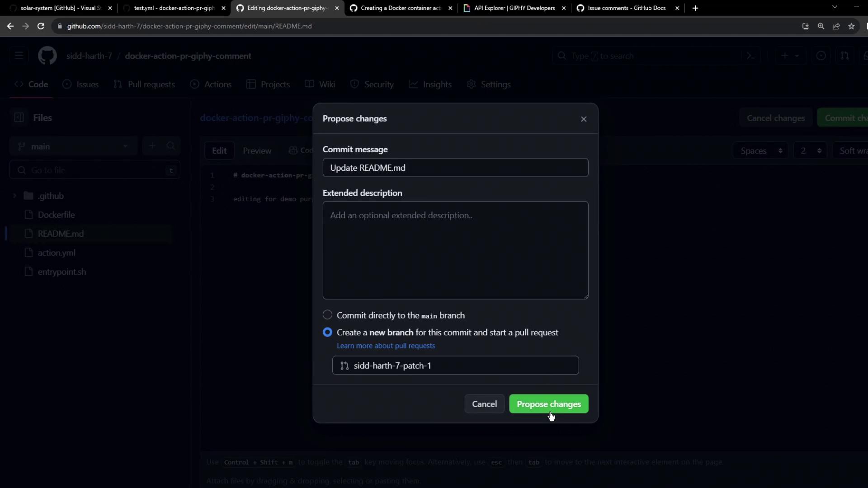868x488 pixels.
Task: Open Learn more about pull requests link
Action: pos(386,346)
